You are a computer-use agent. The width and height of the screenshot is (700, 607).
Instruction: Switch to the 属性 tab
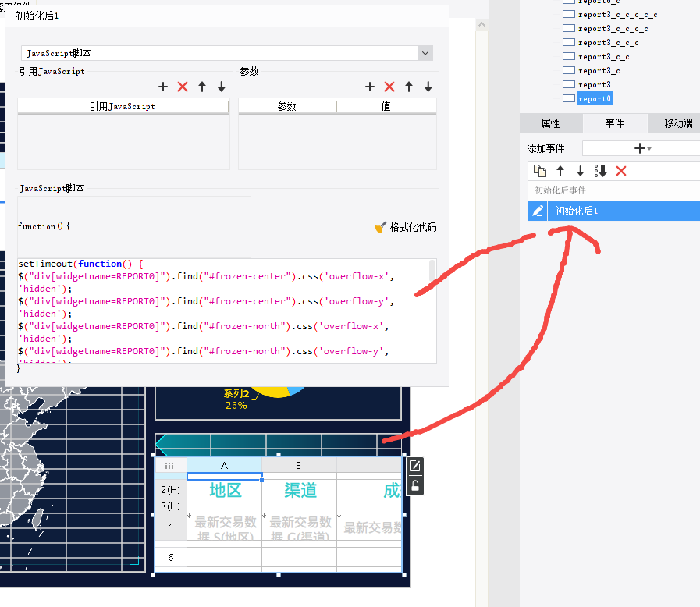pos(550,123)
